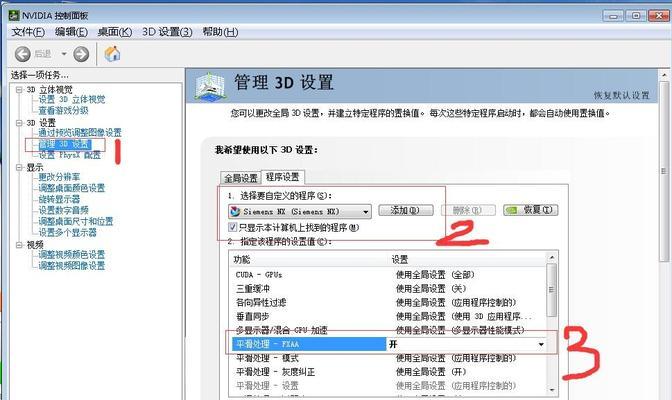Screen dimensions: 672x400
Task: Open the 文件(F) menu
Action: coord(28,32)
